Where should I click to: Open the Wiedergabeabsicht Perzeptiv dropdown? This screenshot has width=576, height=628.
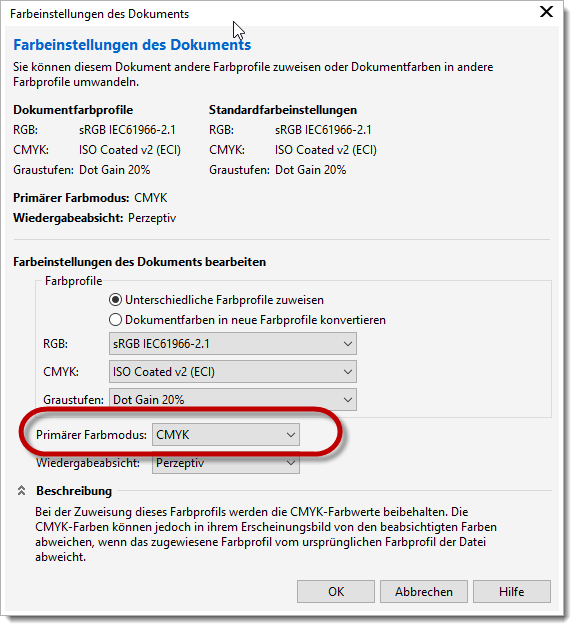[226, 463]
